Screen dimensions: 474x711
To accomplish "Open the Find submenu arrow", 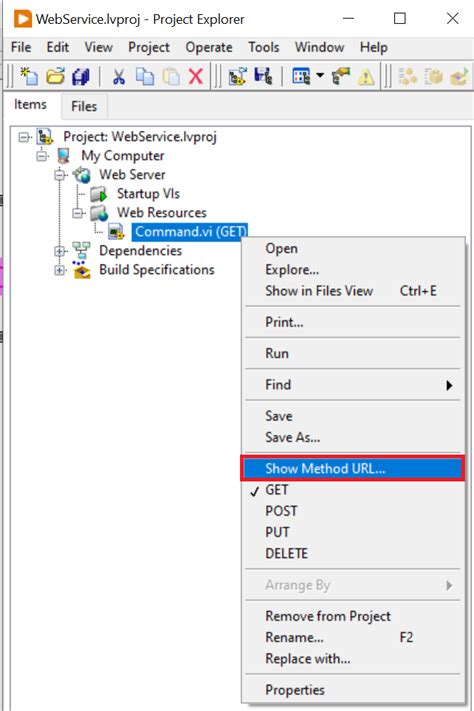I will pos(449,385).
